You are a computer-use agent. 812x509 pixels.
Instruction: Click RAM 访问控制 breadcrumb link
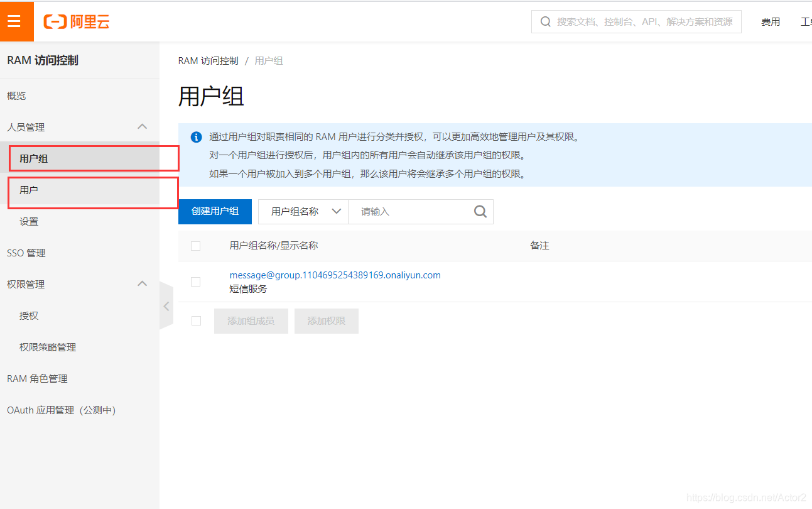208,61
